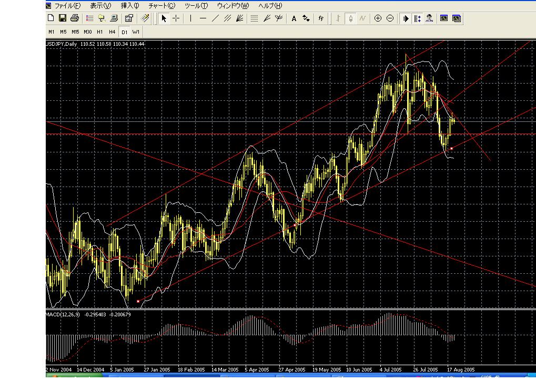Print the current chart
The height and width of the screenshot is (392, 536).
75,18
